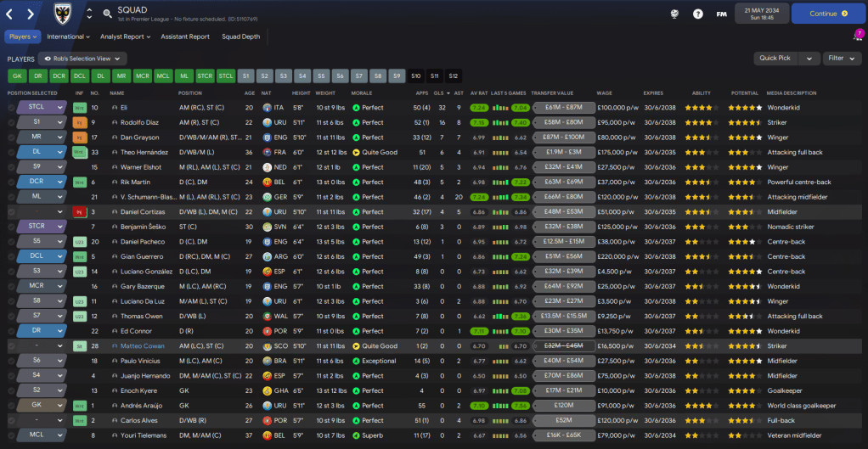
Task: Toggle the selection circle for Rik Martin
Action: pos(12,182)
